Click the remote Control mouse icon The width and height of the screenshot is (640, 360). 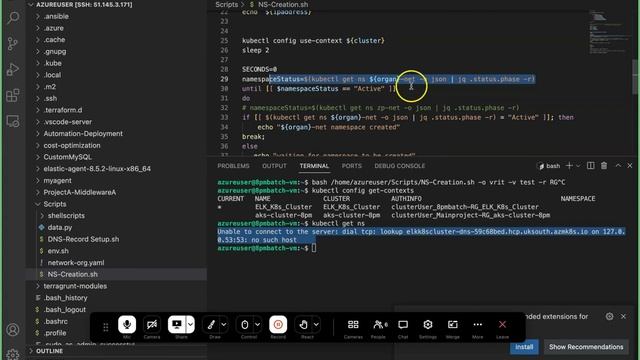point(244,324)
